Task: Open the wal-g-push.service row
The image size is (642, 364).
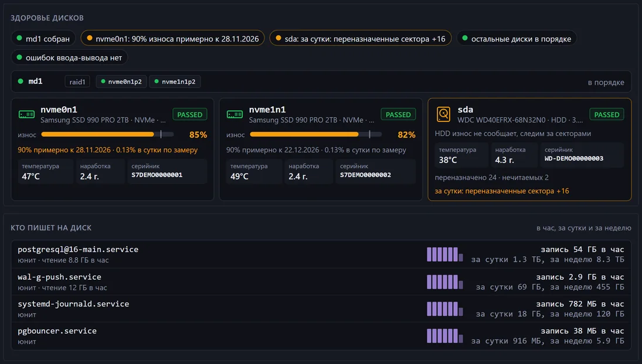Action: (x=321, y=282)
